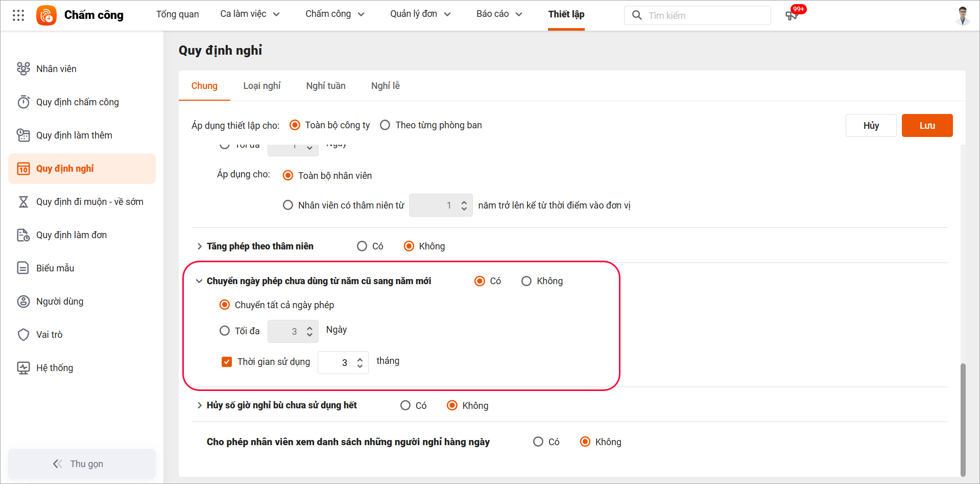Uncheck the Thời gian sử dụng checkbox

click(227, 362)
